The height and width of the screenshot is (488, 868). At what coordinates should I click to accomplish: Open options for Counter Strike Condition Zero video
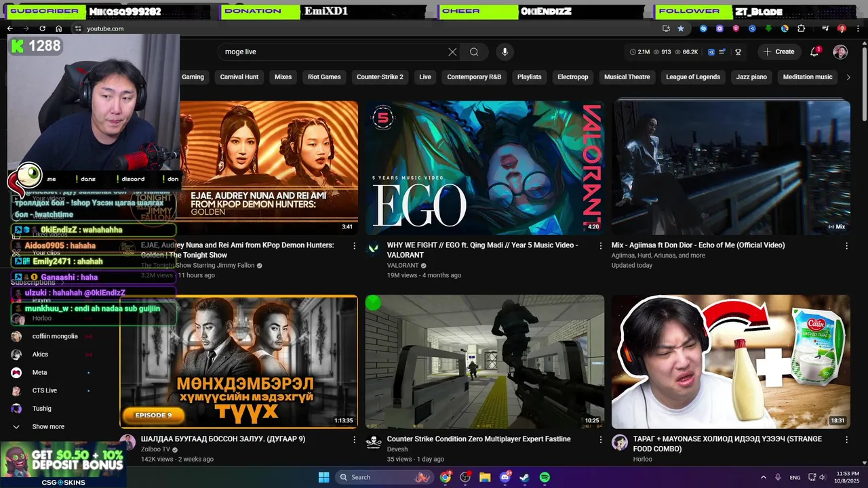point(600,440)
